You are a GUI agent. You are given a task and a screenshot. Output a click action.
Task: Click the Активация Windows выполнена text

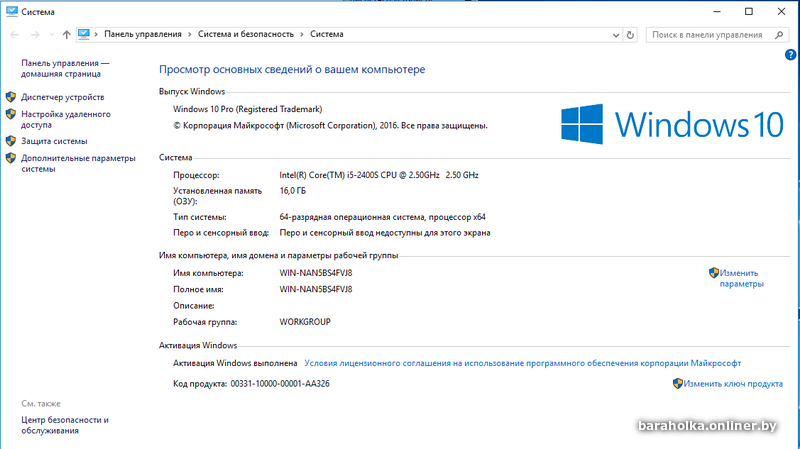tap(235, 363)
